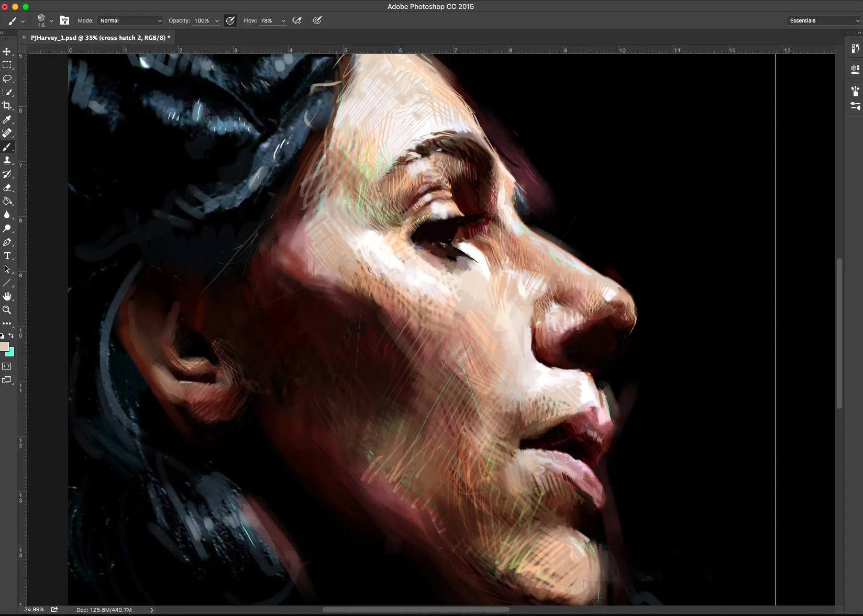The height and width of the screenshot is (616, 863).
Task: Open the Share/export icon in status bar
Action: click(x=54, y=610)
